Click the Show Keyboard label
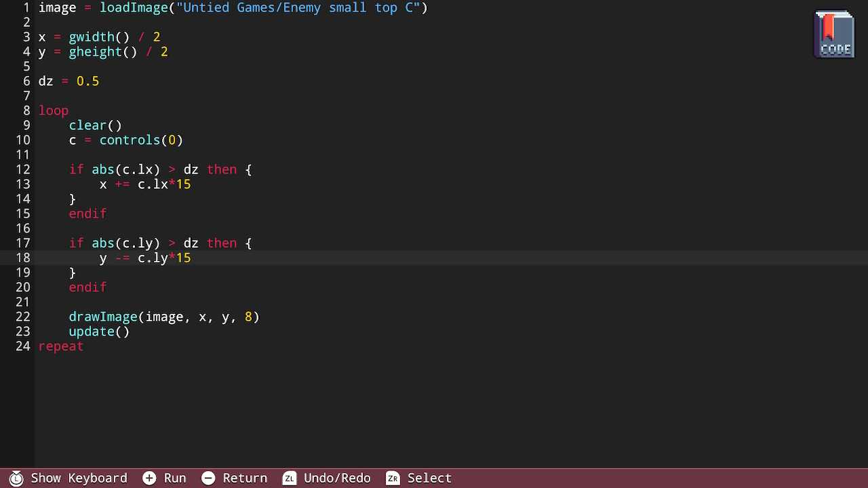 79,479
